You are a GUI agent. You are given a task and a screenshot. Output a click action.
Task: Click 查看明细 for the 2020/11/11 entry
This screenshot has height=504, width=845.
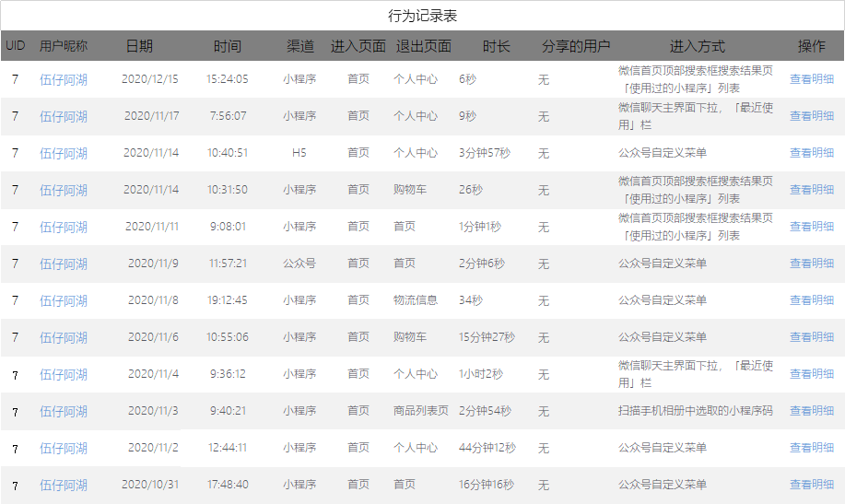[811, 227]
